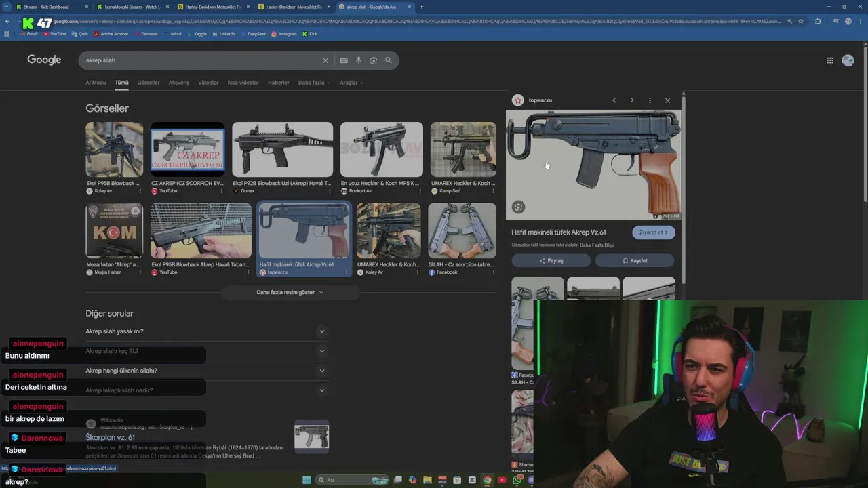The height and width of the screenshot is (488, 868).
Task: Show next image in preview panel
Action: [x=632, y=100]
